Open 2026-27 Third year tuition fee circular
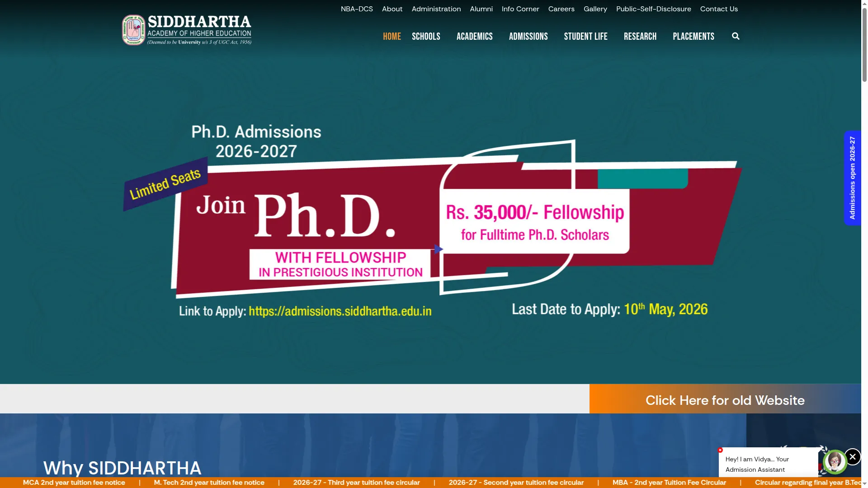The image size is (868, 488). click(x=356, y=483)
